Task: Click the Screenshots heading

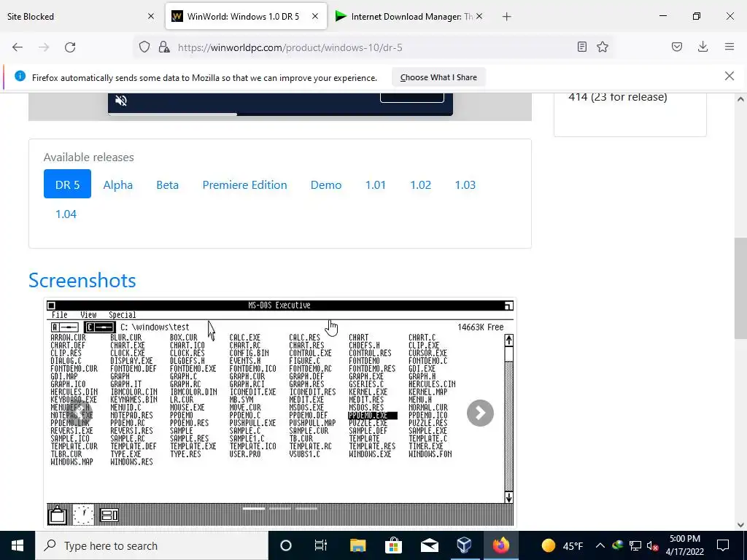Action: (82, 280)
